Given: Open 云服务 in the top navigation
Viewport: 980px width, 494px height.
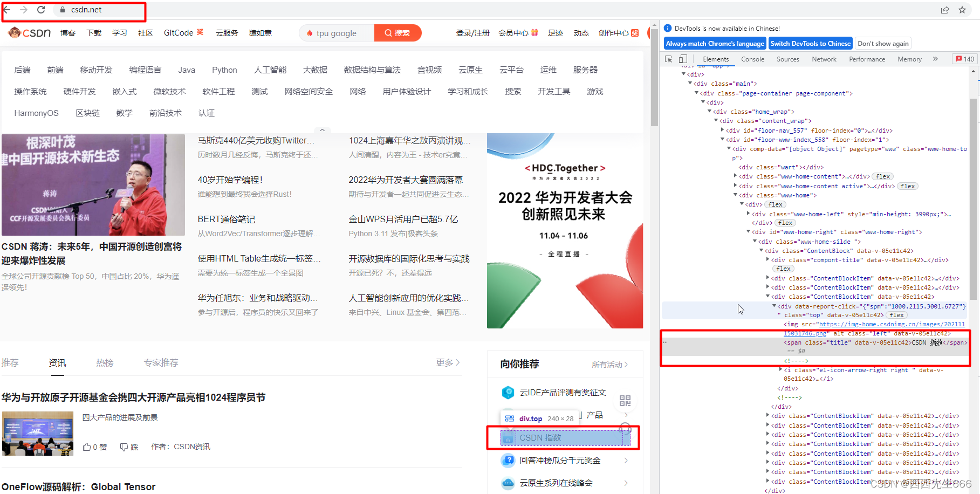Looking at the screenshot, I should click(x=227, y=33).
